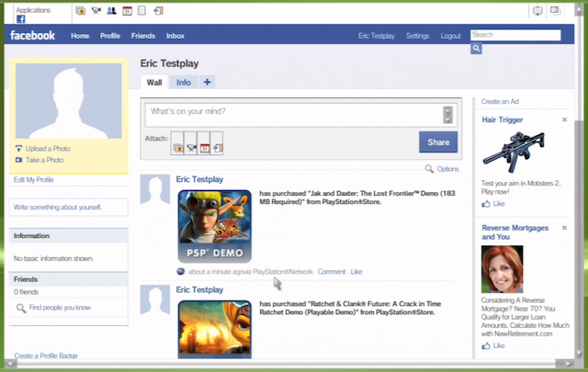Click Create a Profile Badge link
The height and width of the screenshot is (372, 588).
[46, 355]
